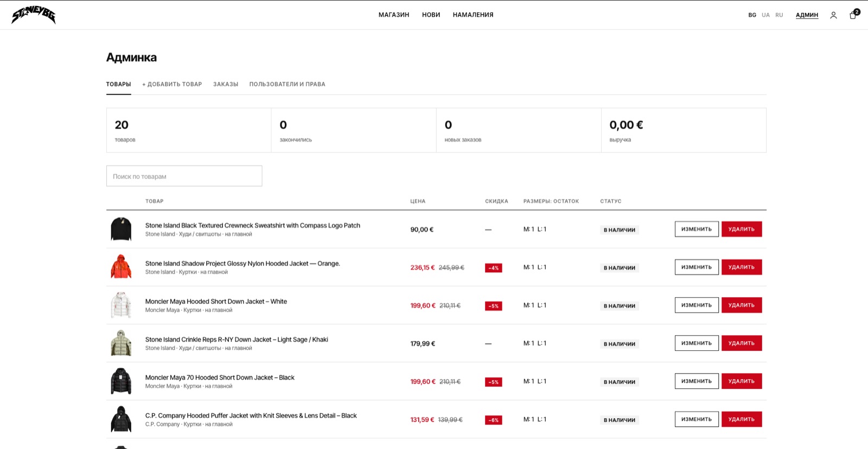The image size is (868, 449).
Task: Open C.P. Company puffer jacket thumbnail
Action: point(121,419)
